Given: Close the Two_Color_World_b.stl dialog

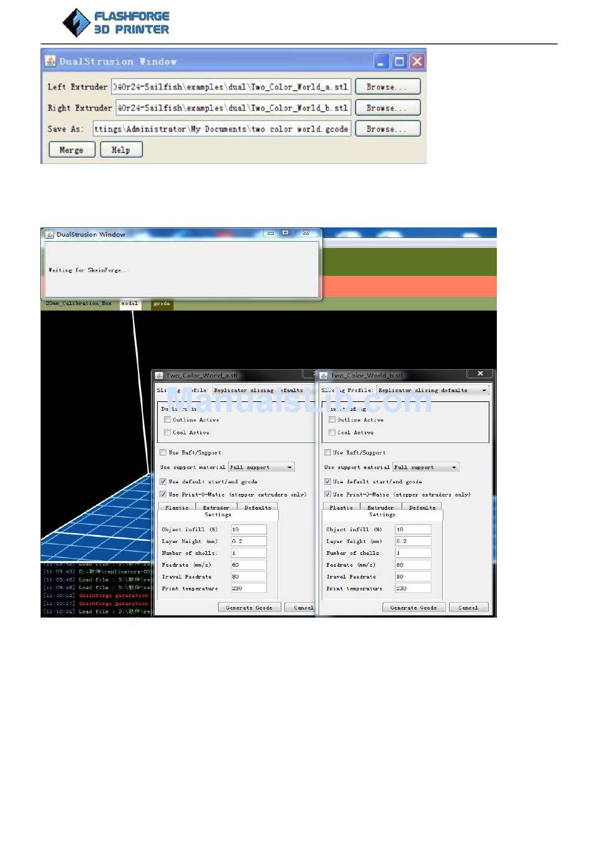Looking at the screenshot, I should (x=480, y=373).
